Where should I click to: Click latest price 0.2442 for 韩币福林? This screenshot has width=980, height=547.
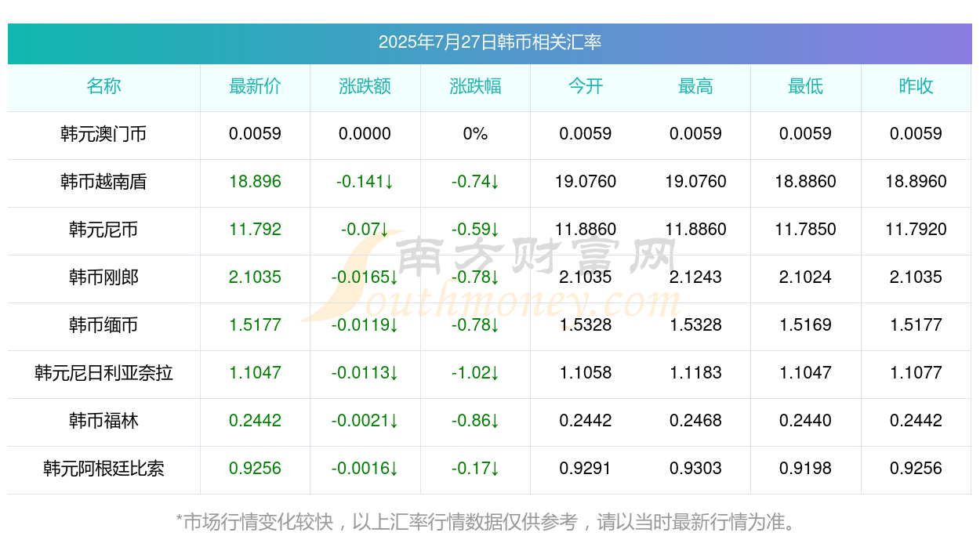[x=255, y=421]
